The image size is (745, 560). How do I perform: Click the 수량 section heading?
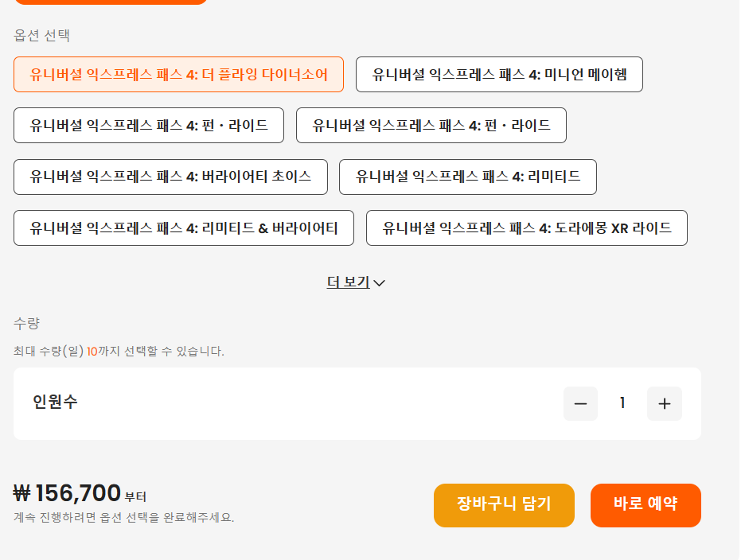[26, 324]
